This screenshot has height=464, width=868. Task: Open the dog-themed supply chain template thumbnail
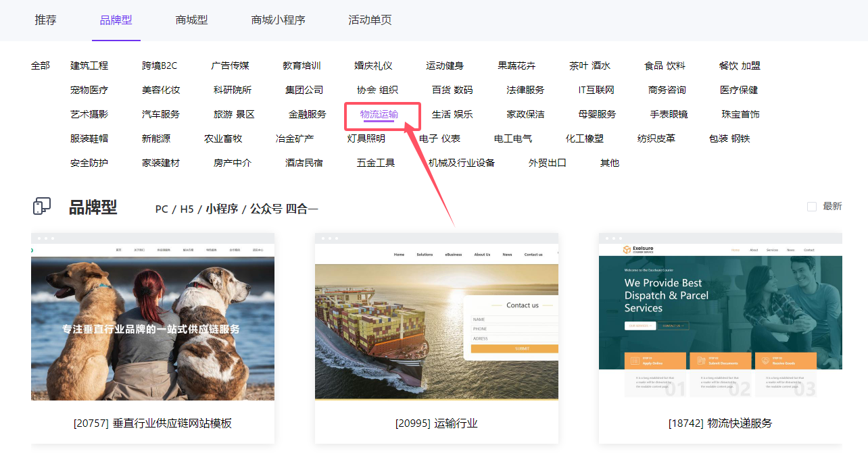(153, 317)
